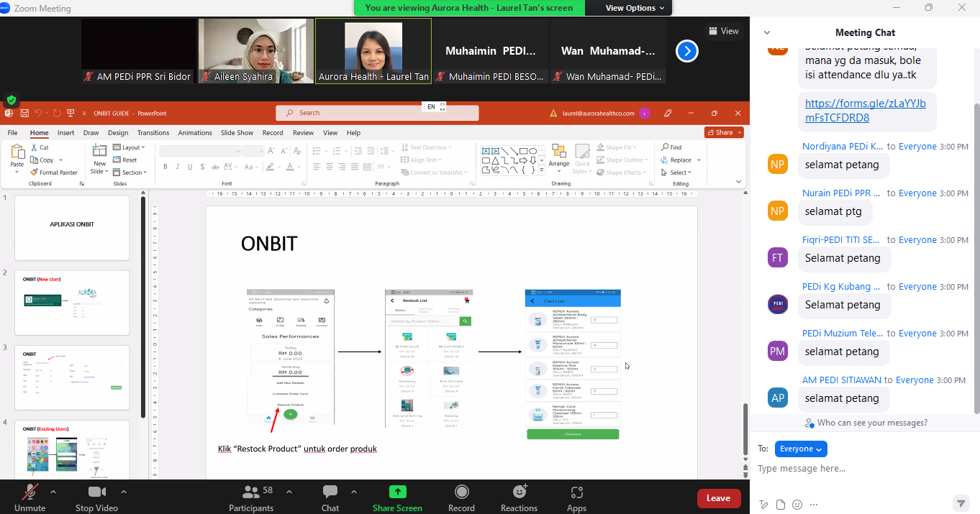Click the Chat speech bubble icon
Viewport: 980px width, 514px height.
pyautogui.click(x=330, y=492)
